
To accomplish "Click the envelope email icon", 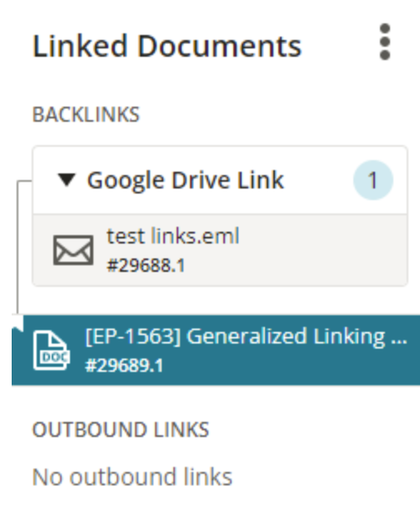I will (x=73, y=250).
